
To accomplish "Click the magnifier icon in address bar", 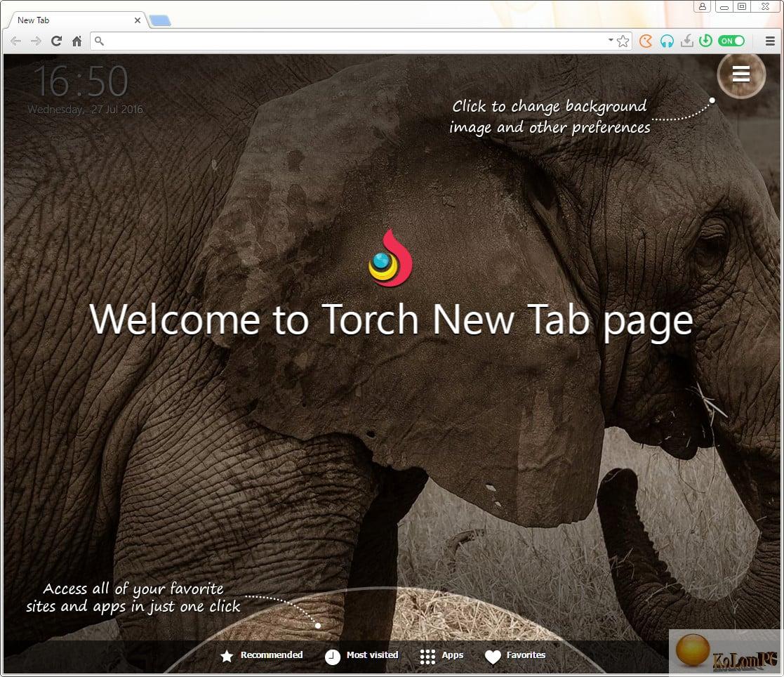I will 99,41.
